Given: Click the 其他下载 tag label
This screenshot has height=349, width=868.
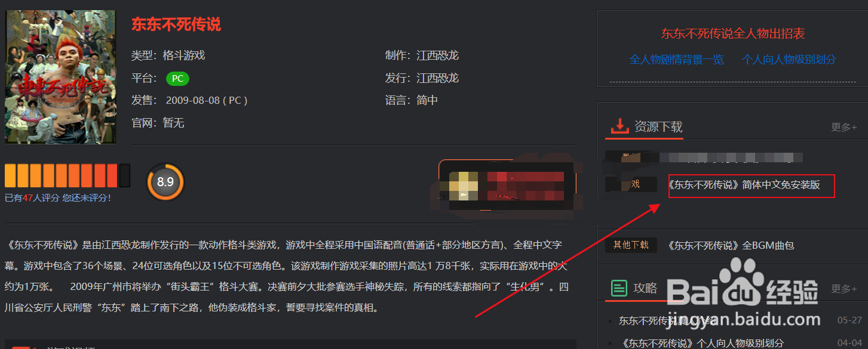Looking at the screenshot, I should [631, 245].
